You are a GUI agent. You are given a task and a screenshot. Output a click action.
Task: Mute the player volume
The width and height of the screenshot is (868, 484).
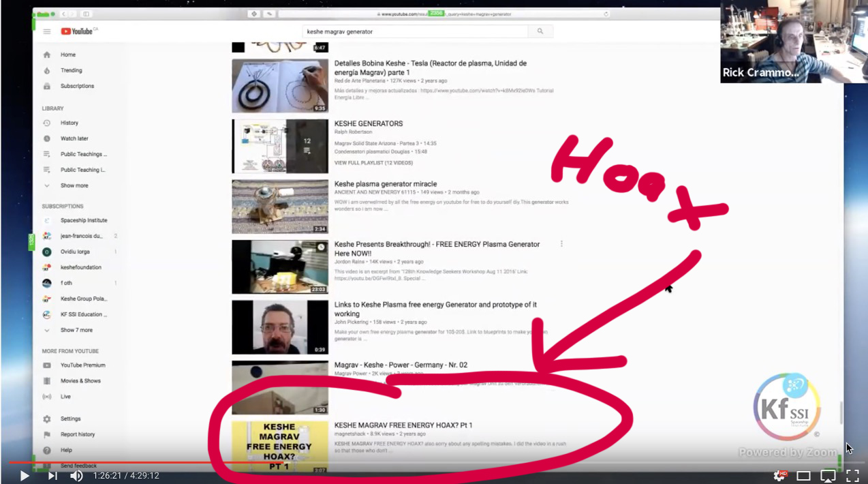pos(76,476)
